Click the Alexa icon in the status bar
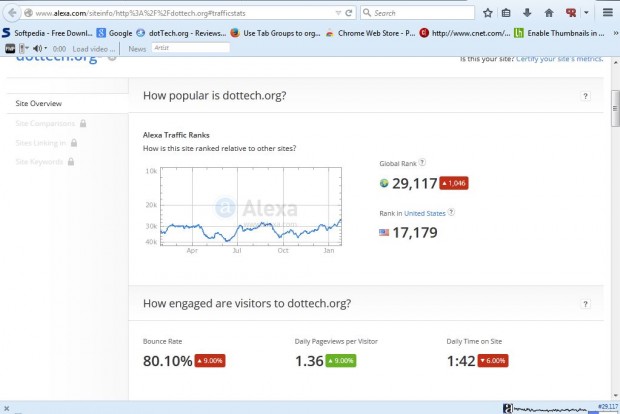This screenshot has height=414, width=620. tap(508, 407)
